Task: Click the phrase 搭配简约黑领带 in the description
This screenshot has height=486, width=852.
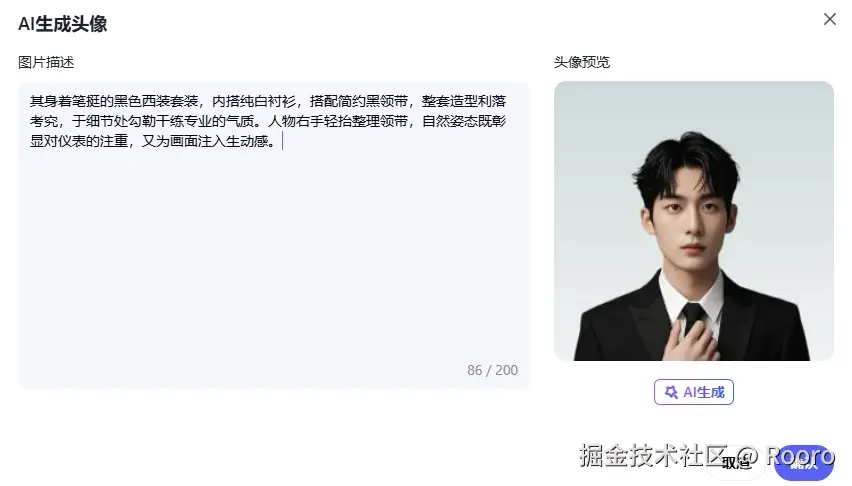Action: click(x=359, y=101)
